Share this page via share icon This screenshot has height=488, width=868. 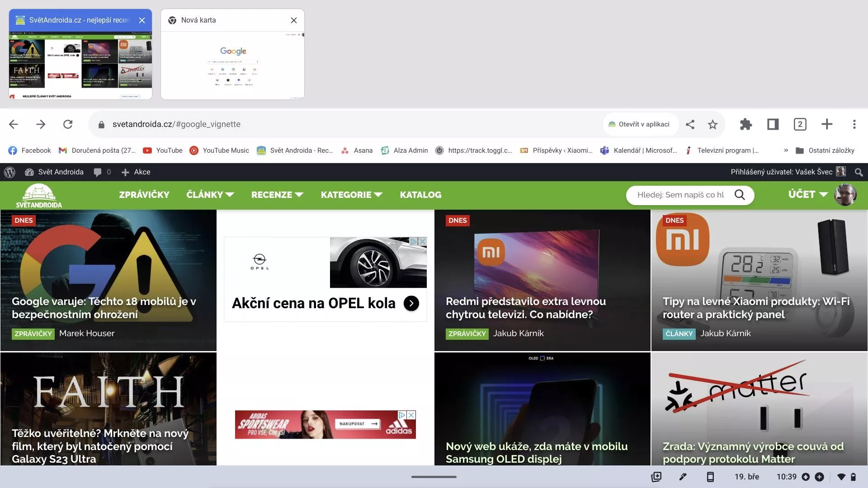coord(690,124)
